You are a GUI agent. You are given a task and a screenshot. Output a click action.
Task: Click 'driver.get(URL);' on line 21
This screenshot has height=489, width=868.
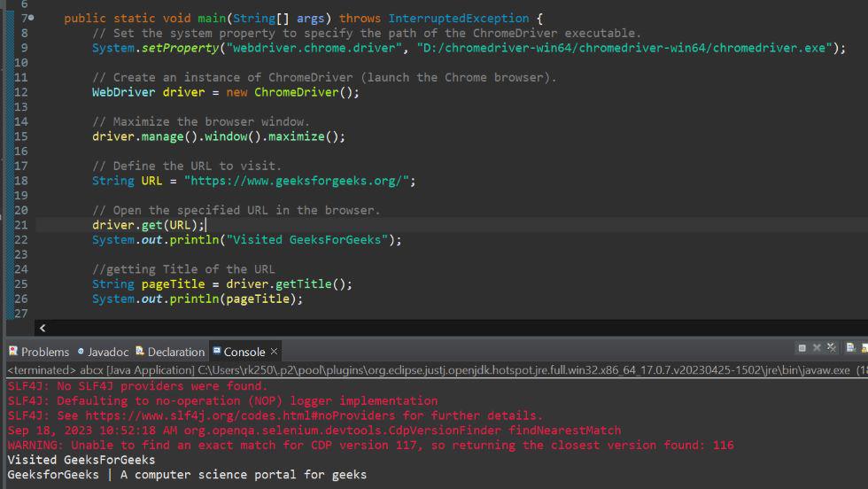149,225
